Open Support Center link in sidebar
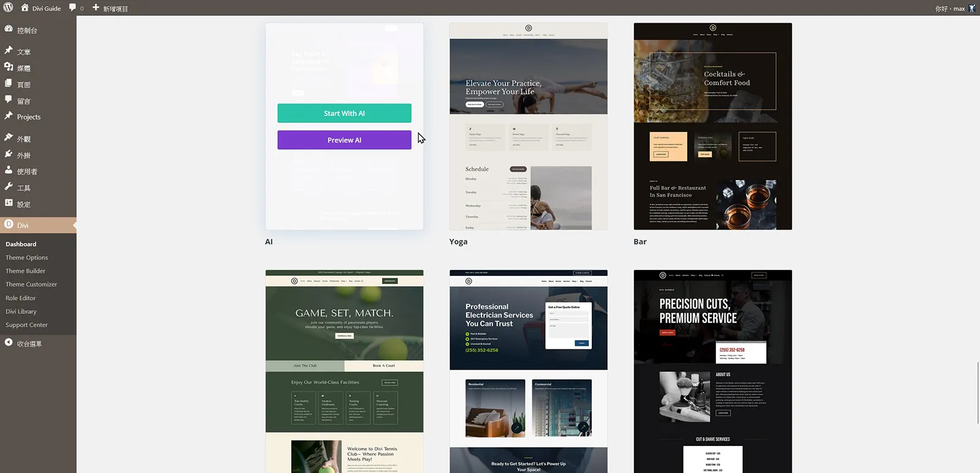The image size is (980, 473). click(27, 325)
